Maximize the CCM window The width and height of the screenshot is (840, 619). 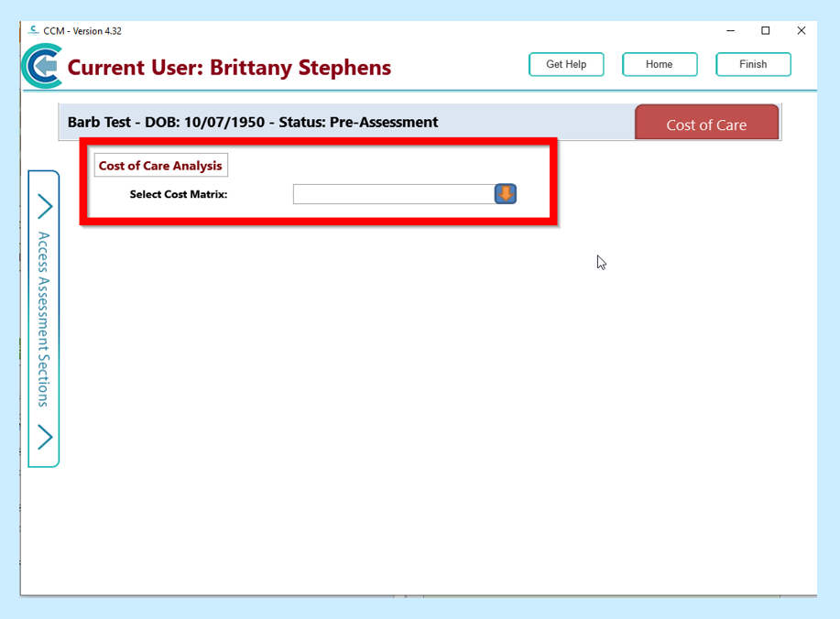pyautogui.click(x=766, y=30)
